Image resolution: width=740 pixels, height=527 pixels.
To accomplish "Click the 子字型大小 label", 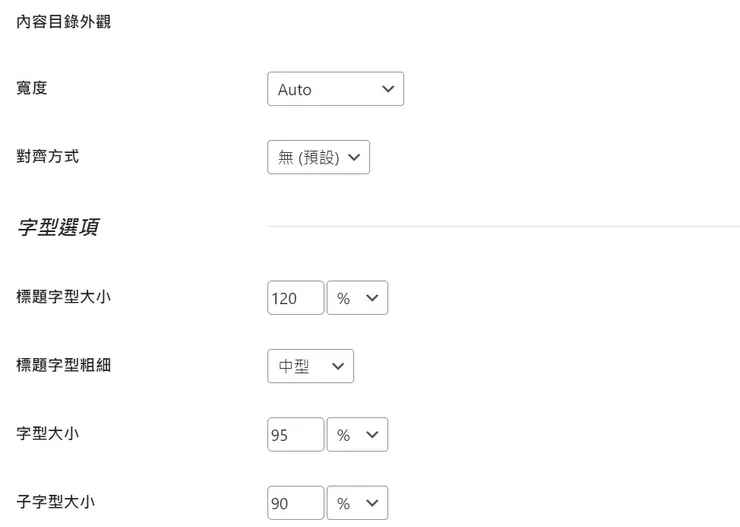I will point(56,502).
